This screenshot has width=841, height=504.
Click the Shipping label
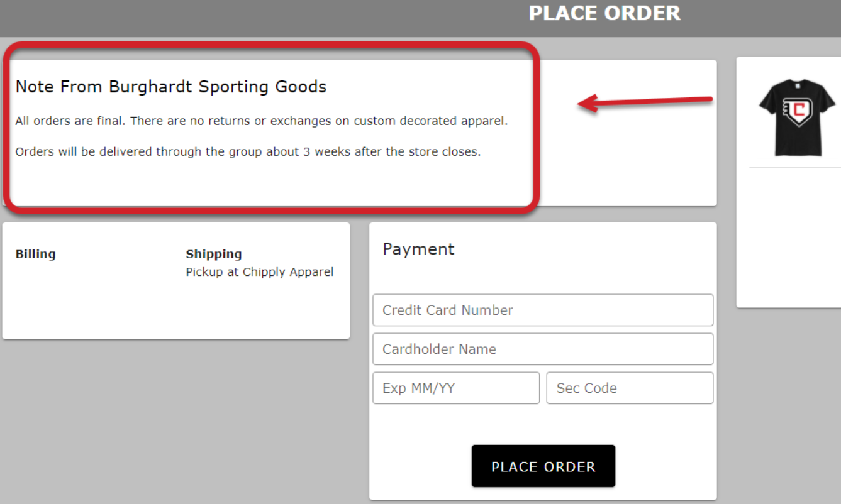214,254
